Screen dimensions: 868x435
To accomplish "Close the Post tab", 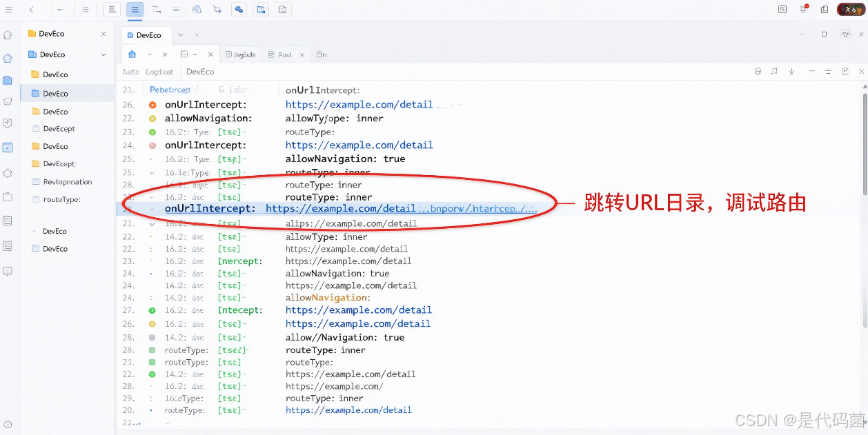I will coord(302,54).
